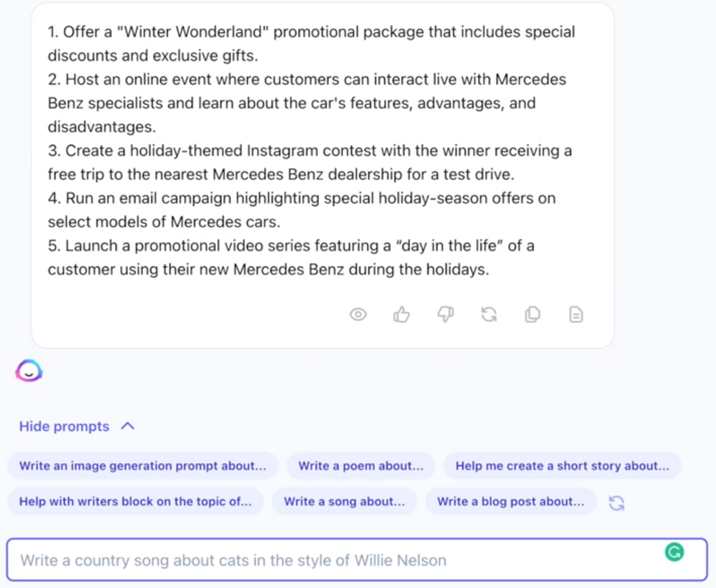This screenshot has height=588, width=716.
Task: Choose the "Write a poem about..." prompt
Action: pos(361,466)
